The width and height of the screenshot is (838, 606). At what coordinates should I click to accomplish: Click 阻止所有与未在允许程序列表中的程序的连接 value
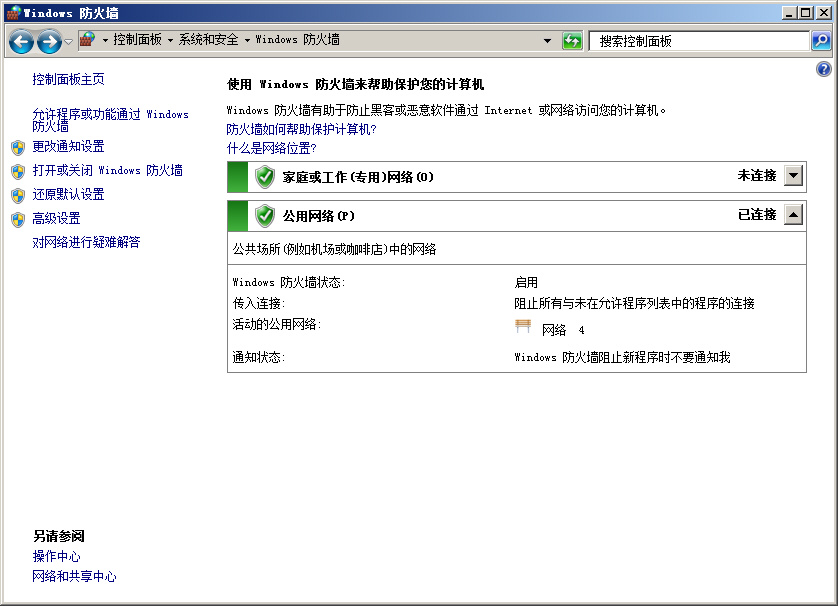[634, 304]
